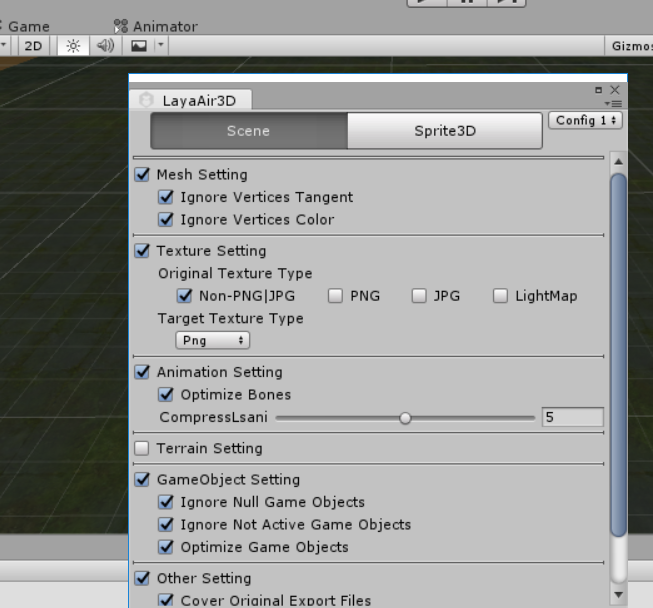Toggle scene audio speaker icon
This screenshot has width=653, height=608.
[104, 46]
